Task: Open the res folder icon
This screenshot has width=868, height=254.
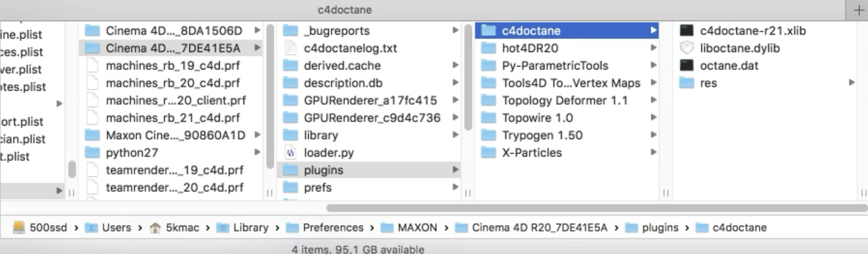Action: [x=686, y=83]
